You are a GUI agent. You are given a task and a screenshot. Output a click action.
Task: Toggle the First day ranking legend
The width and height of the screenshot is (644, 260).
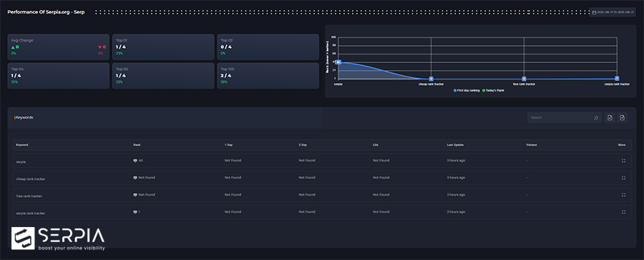coord(467,90)
